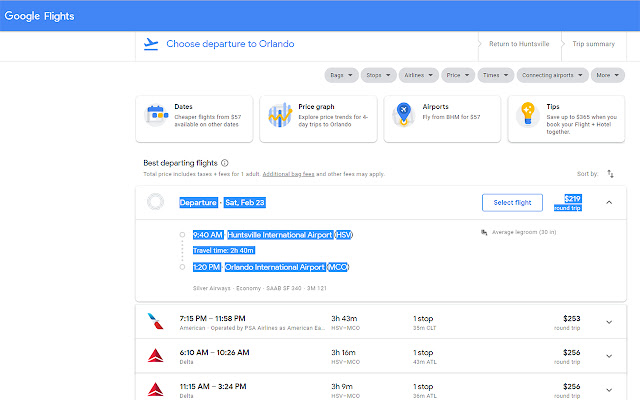Open the Airlines filter dropdown
The width and height of the screenshot is (640, 400).
418,75
